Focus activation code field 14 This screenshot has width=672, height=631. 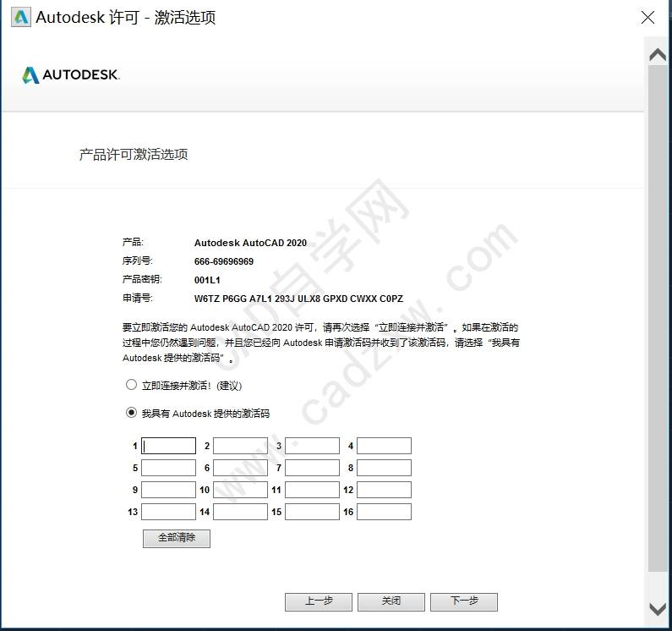click(x=240, y=512)
